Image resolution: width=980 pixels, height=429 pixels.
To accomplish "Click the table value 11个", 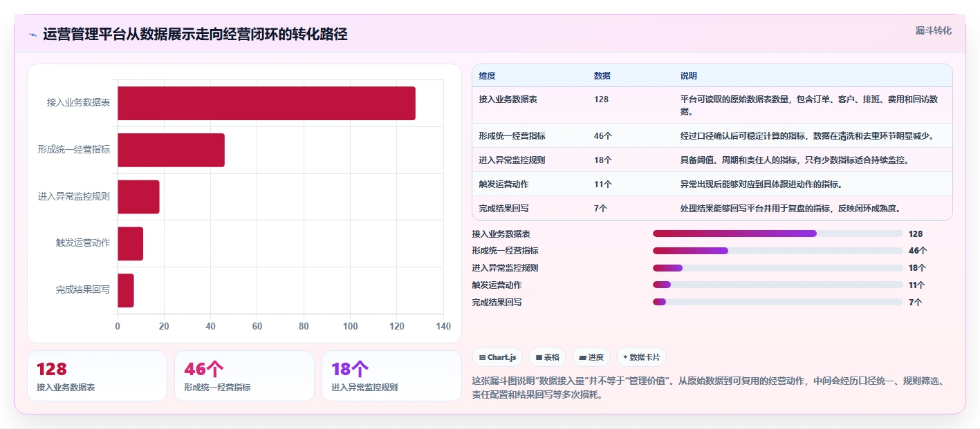I will (602, 184).
